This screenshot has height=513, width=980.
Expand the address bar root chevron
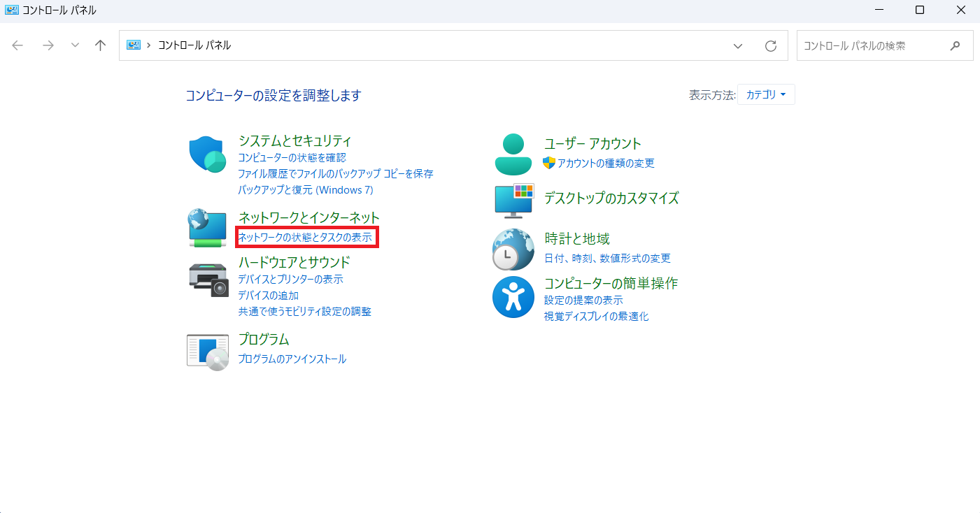[x=148, y=45]
